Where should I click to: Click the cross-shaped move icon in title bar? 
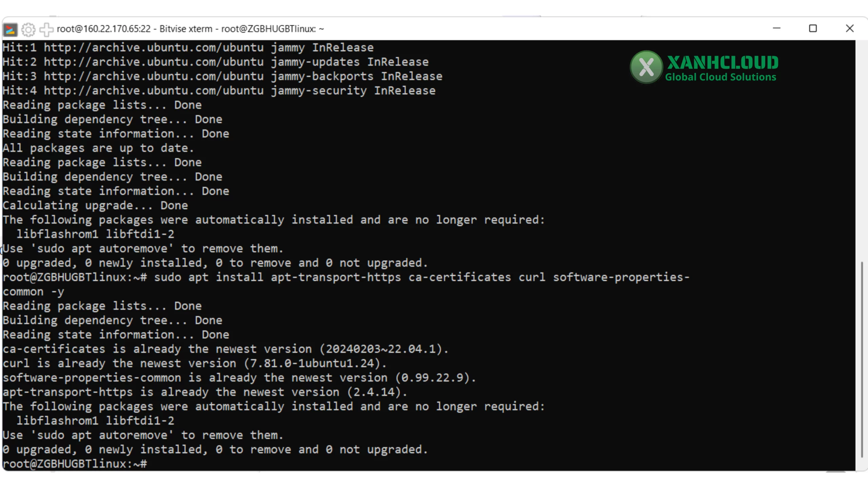click(x=46, y=29)
